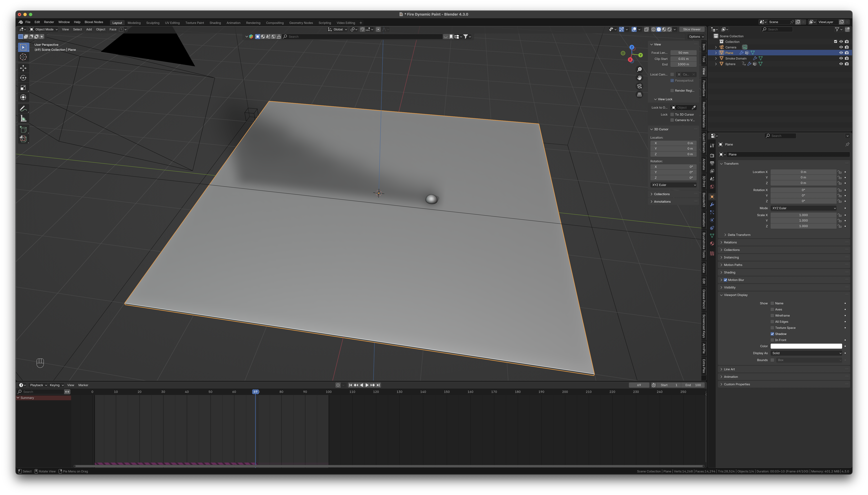868x495 pixels.
Task: Open the Texture properties tab
Action: (712, 253)
